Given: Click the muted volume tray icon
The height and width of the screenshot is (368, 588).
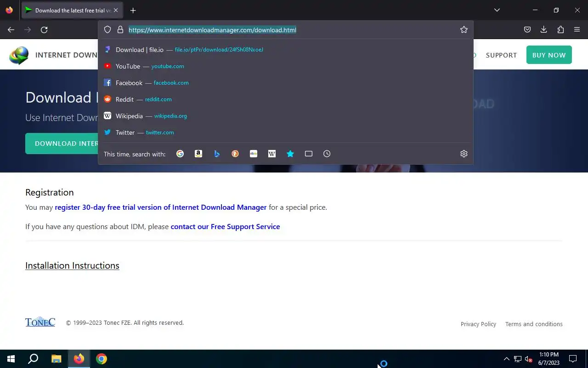Looking at the screenshot, I should click(529, 359).
